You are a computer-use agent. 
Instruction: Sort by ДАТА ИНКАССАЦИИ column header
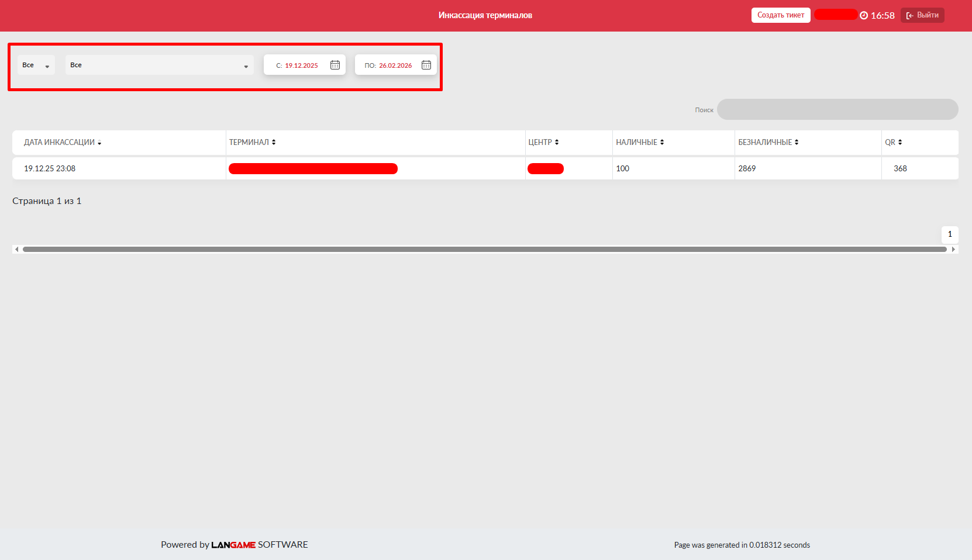[60, 142]
